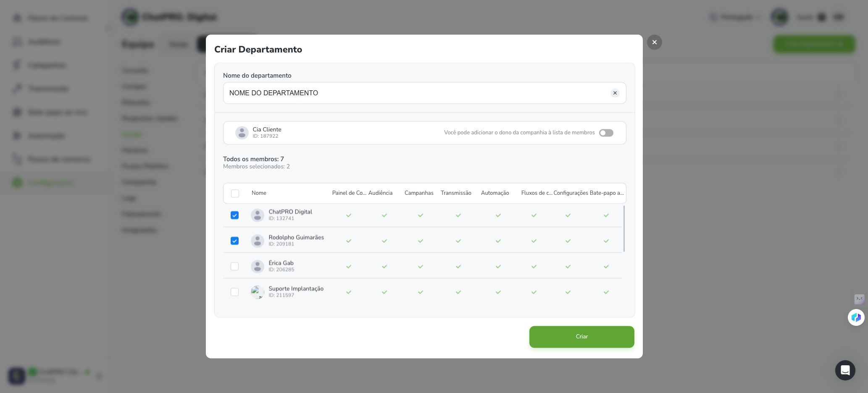Click the Rodolpho Guimarães member avatar
This screenshot has height=393, width=868.
click(x=257, y=241)
